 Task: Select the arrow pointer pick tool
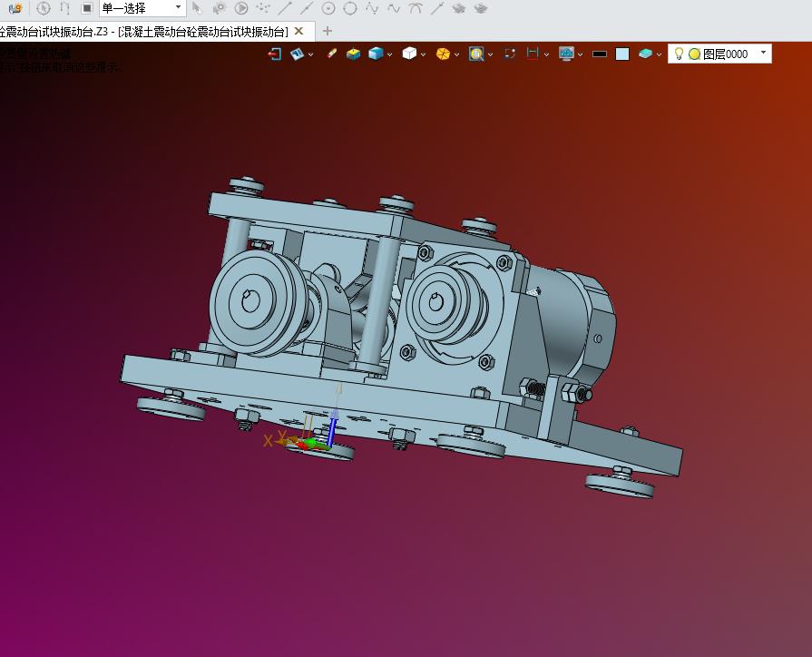(x=197, y=8)
